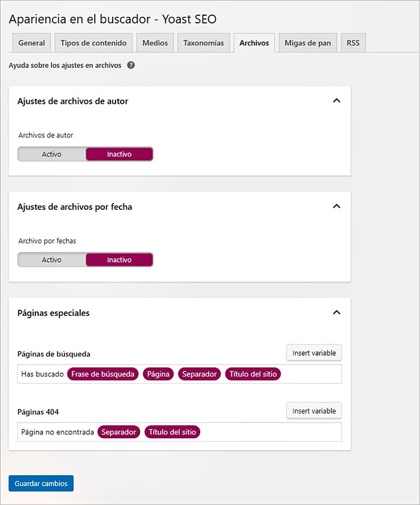Set Archivos de autor to Activo
Viewport: 420px width, 505px height.
(52, 154)
